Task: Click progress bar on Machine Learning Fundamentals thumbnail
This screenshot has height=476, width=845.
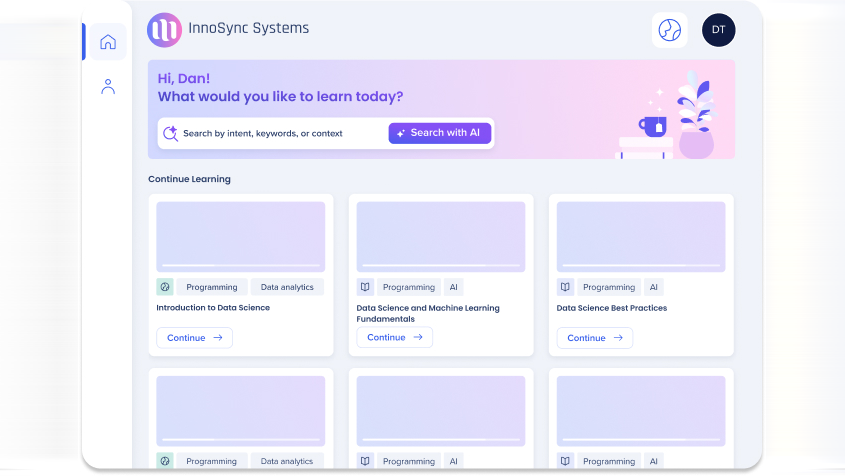Action: [x=441, y=265]
